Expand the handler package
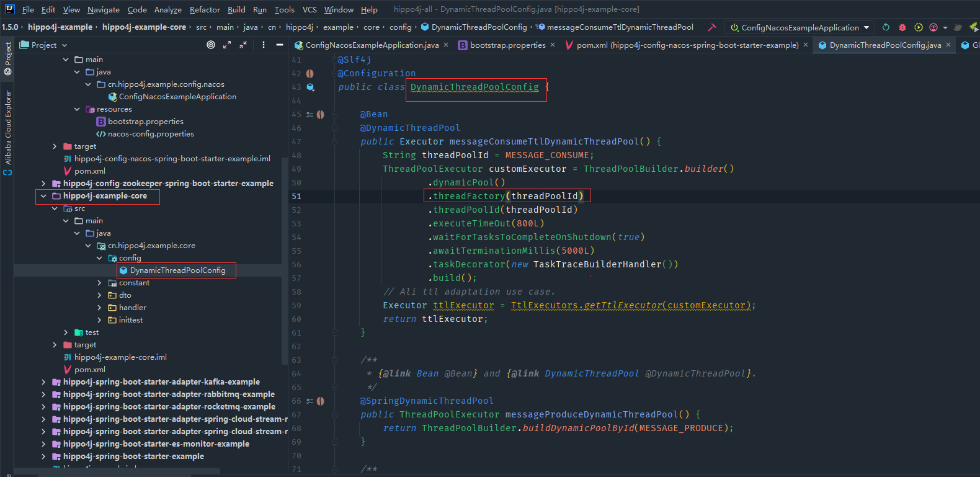Screen dimensions: 980x477 99,308
